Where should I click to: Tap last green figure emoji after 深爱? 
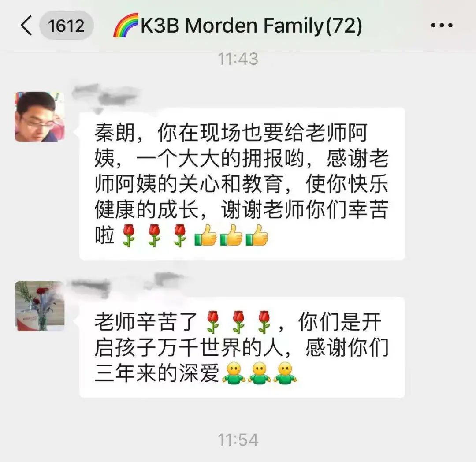[285, 373]
